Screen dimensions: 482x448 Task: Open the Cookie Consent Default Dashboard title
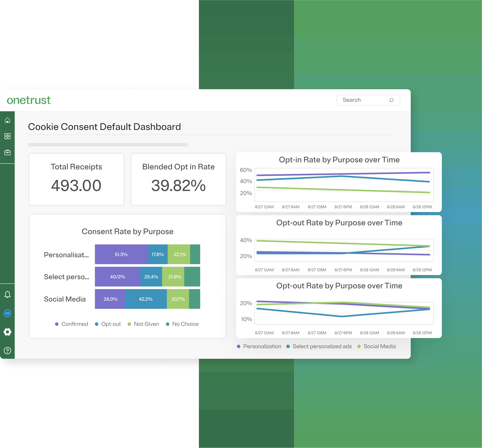coord(104,126)
